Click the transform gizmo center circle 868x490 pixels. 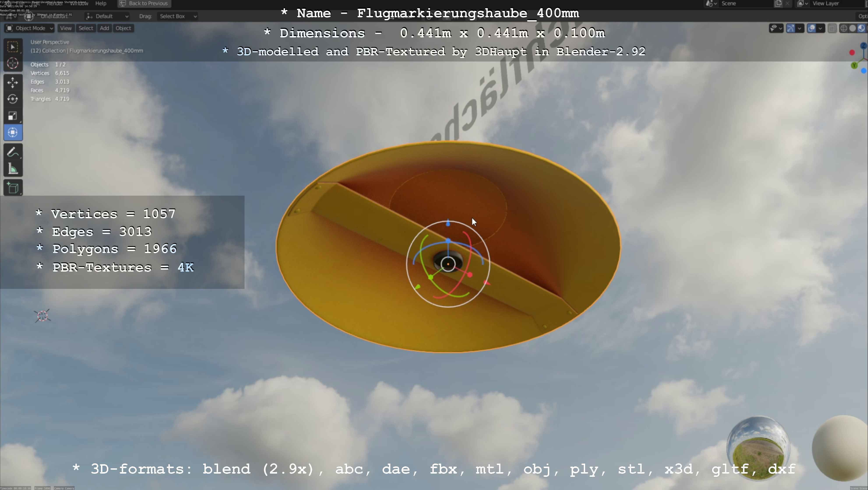click(448, 264)
